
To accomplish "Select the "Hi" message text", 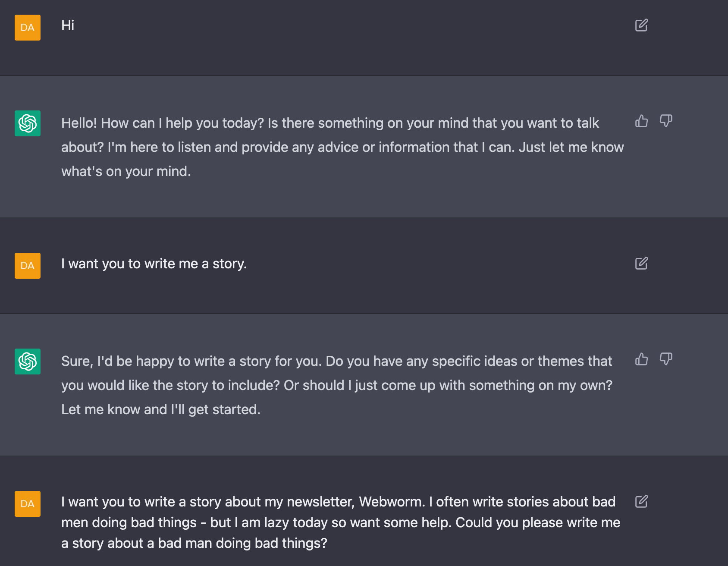I will pyautogui.click(x=68, y=25).
